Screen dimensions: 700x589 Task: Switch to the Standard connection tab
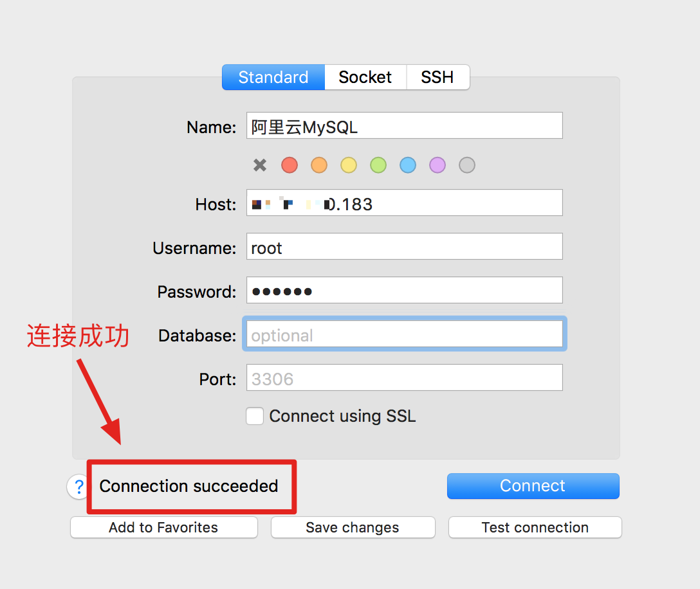tap(273, 77)
